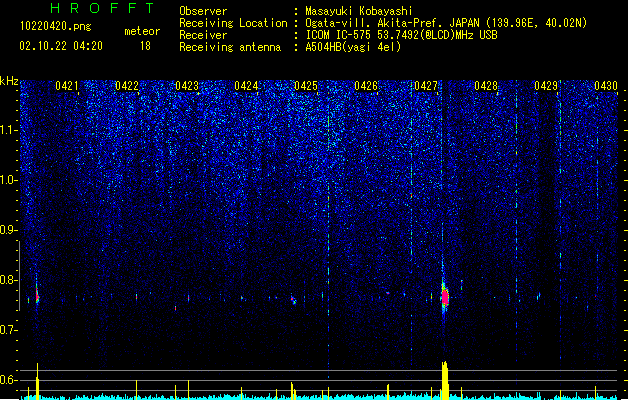The width and height of the screenshot is (629, 400).
Task: Click the 'Observer' field label
Action: click(203, 11)
